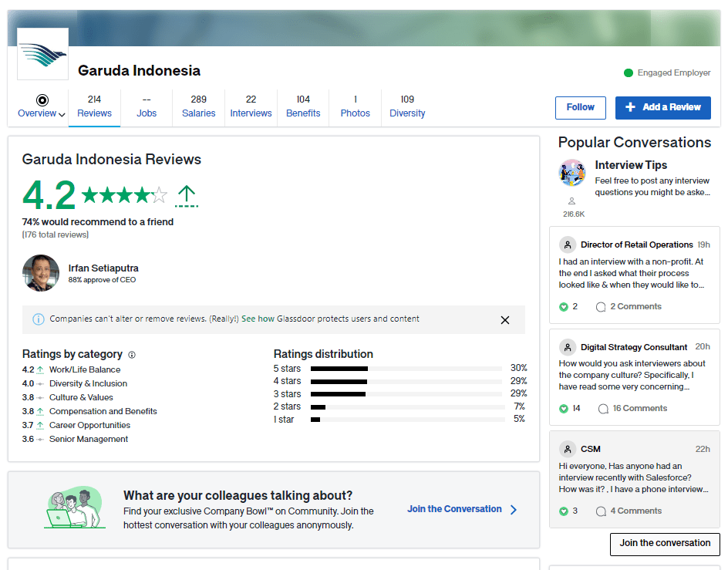Click the overall star rating graphic
This screenshot has width=728, height=570.
point(124,196)
